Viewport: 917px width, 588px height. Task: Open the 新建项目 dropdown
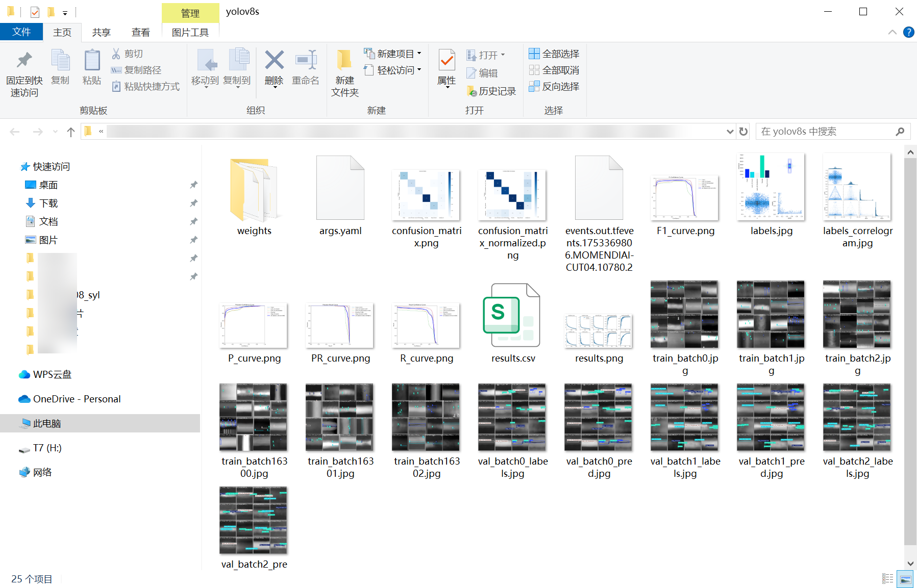[419, 53]
